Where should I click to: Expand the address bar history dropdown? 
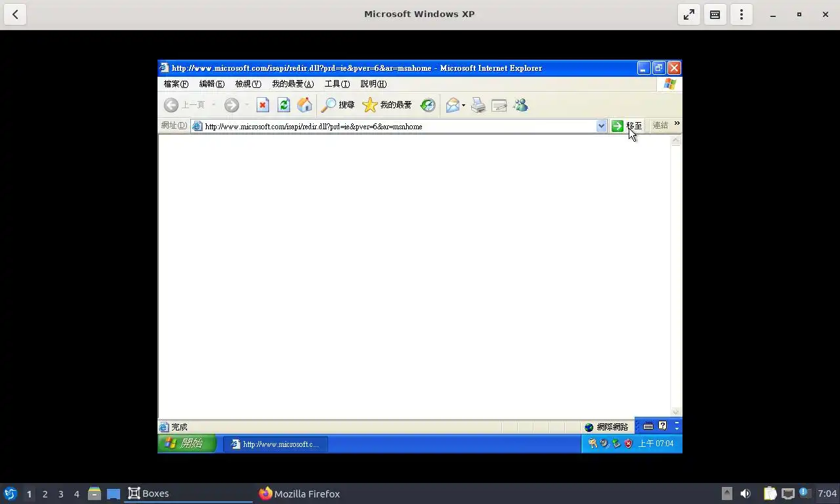point(601,126)
